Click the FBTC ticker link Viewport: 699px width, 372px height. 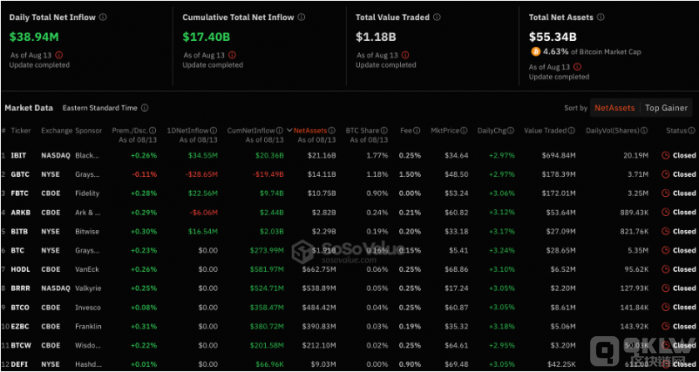click(x=19, y=194)
